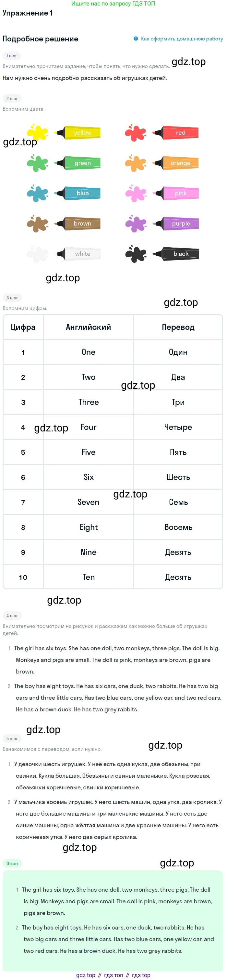
Task: Click the yellow paint splash icon
Action: 37,132
